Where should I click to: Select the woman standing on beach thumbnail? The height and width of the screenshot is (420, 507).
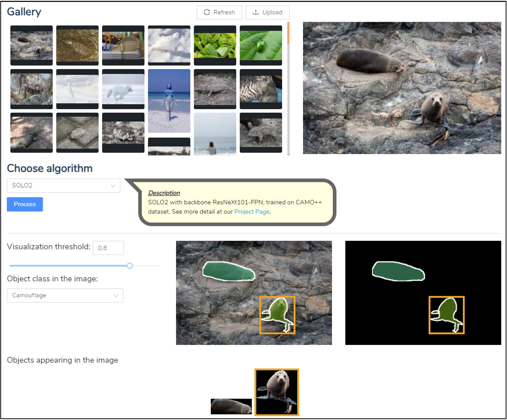[169, 101]
